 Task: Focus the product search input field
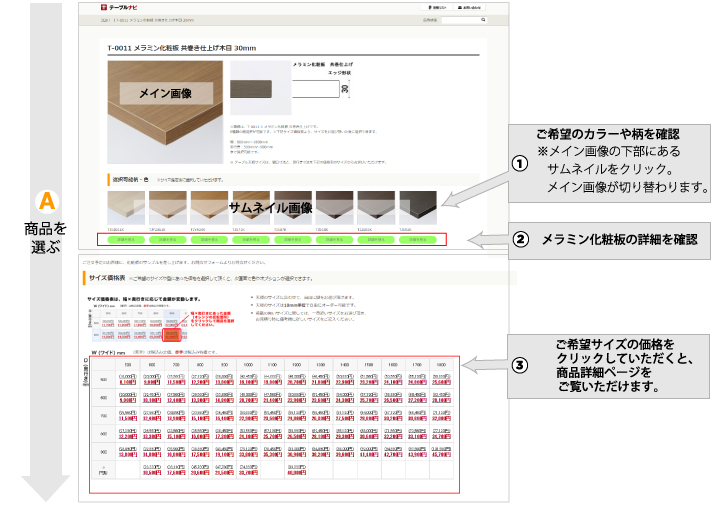(461, 20)
